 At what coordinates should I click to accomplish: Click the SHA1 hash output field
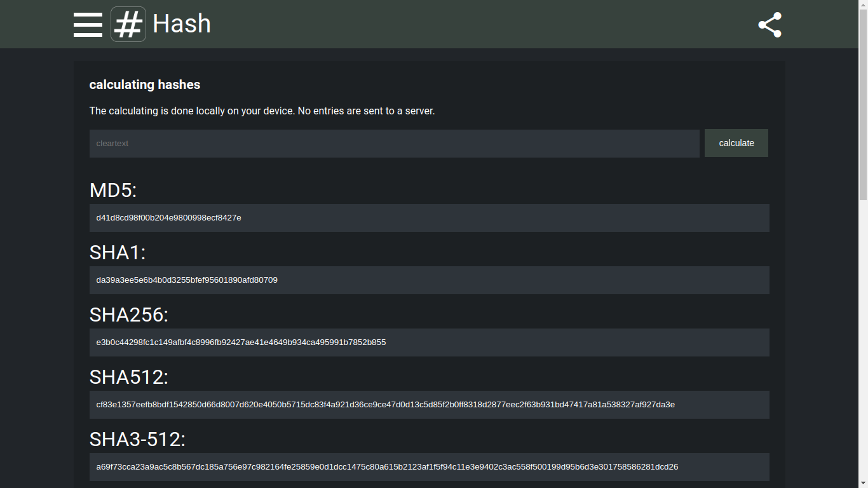coord(429,280)
